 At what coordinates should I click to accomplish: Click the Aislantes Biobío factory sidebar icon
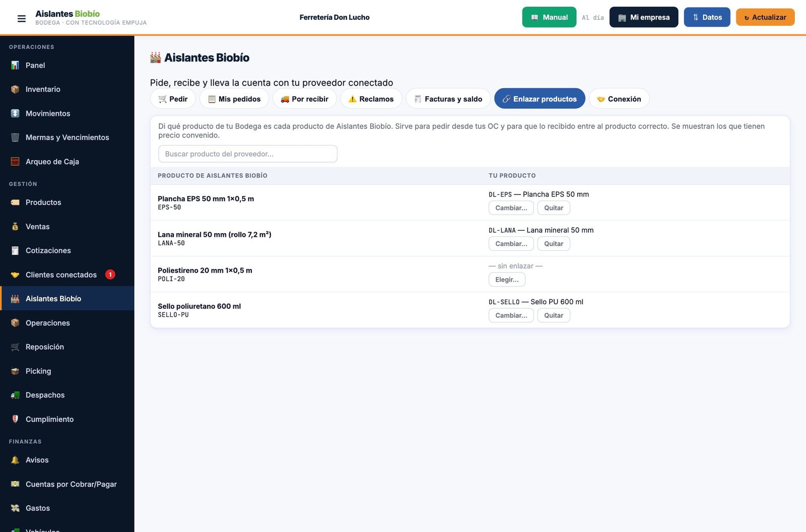pyautogui.click(x=15, y=299)
